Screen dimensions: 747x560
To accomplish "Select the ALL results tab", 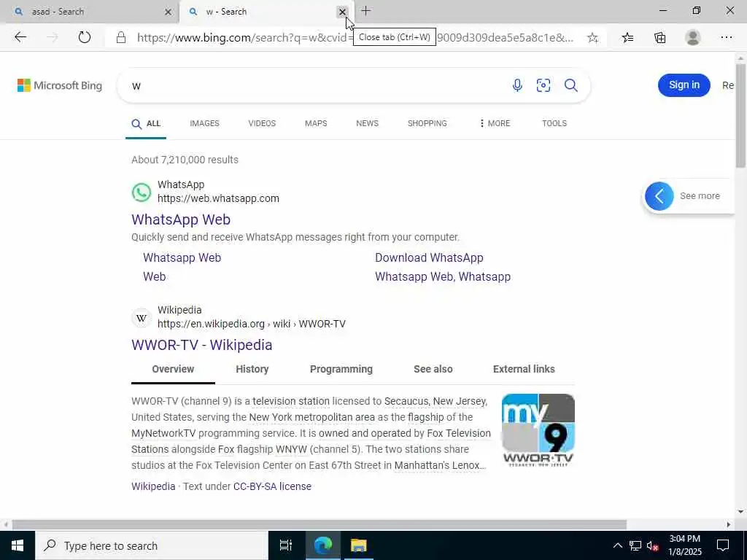I will tap(146, 124).
